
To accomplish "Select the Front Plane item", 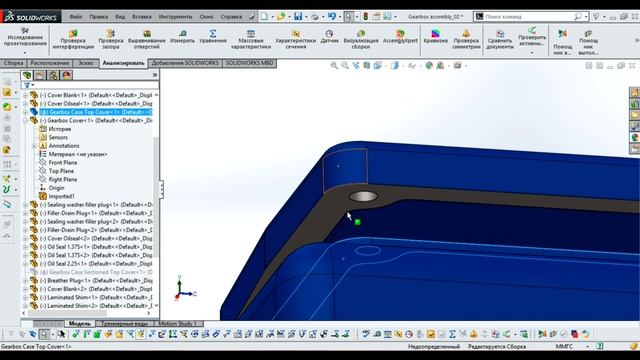I will pyautogui.click(x=62, y=162).
